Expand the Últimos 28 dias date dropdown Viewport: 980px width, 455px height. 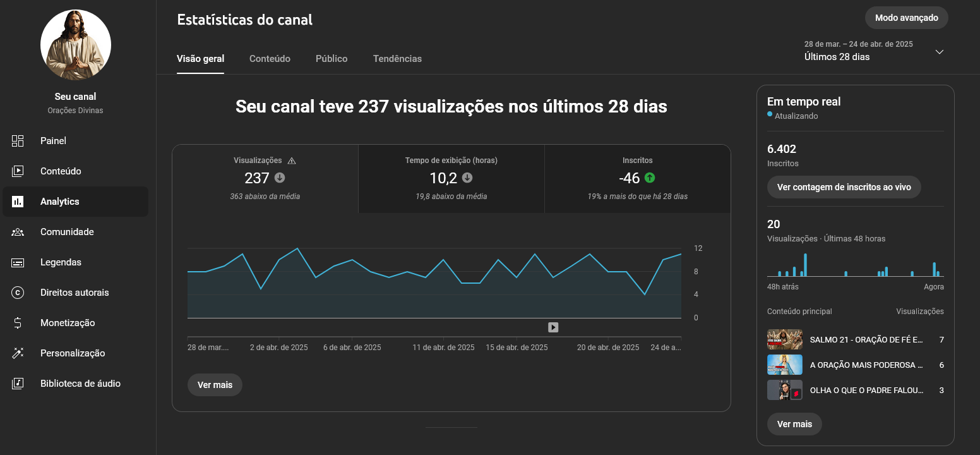tap(939, 52)
